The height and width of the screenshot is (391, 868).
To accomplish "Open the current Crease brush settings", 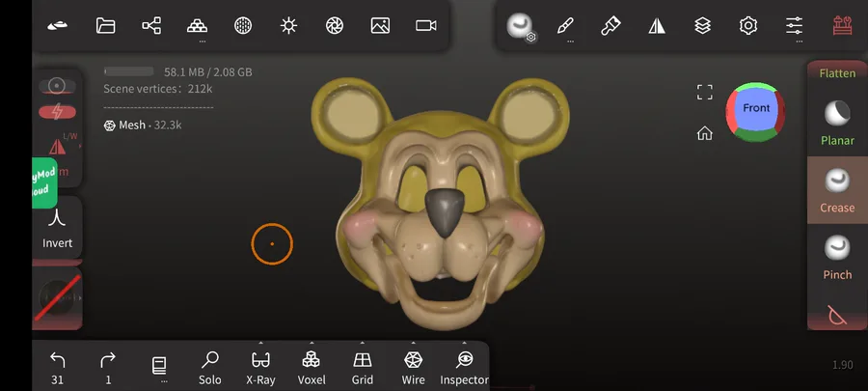I will point(521,26).
